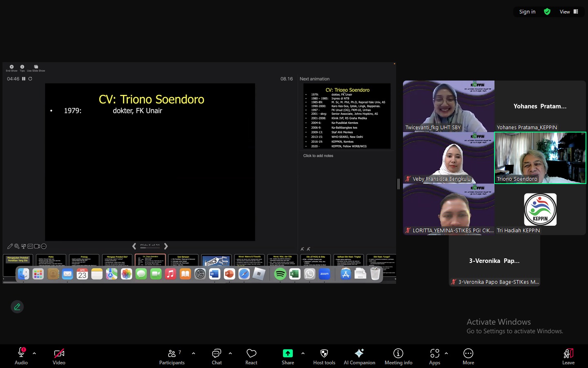Image resolution: width=588 pixels, height=368 pixels.
Task: Expand share options caret beside Share
Action: click(303, 353)
